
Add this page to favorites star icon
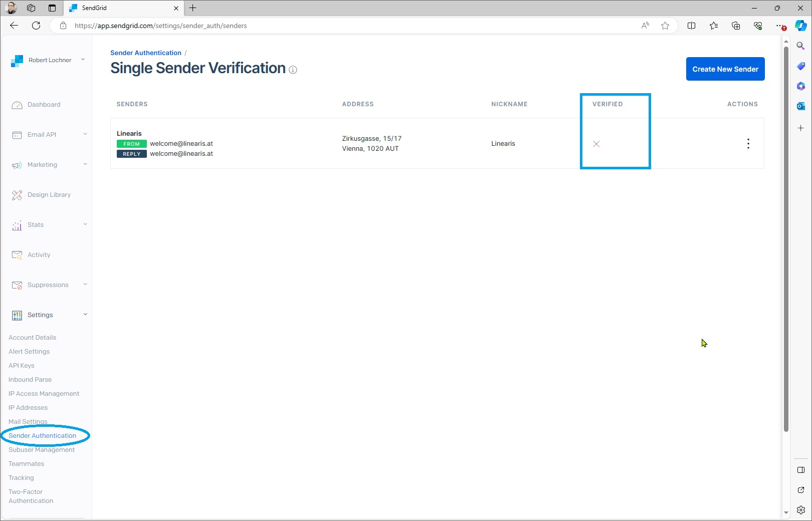[x=665, y=26]
